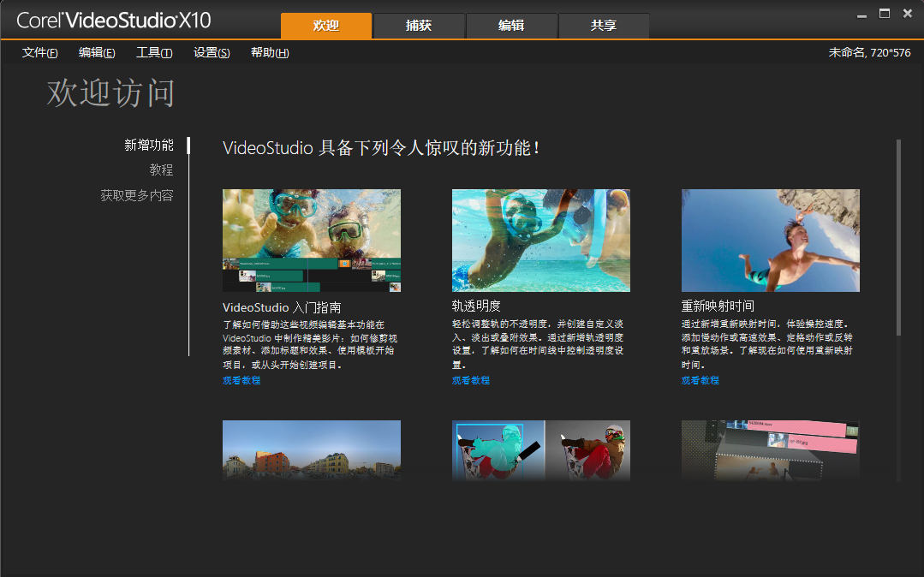Image resolution: width=924 pixels, height=577 pixels.
Task: Close the VideoStudio window
Action: click(908, 14)
